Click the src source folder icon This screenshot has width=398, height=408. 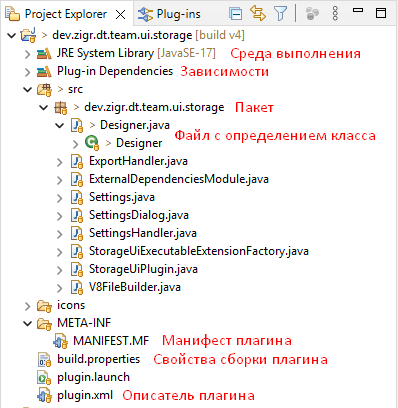[x=44, y=90]
